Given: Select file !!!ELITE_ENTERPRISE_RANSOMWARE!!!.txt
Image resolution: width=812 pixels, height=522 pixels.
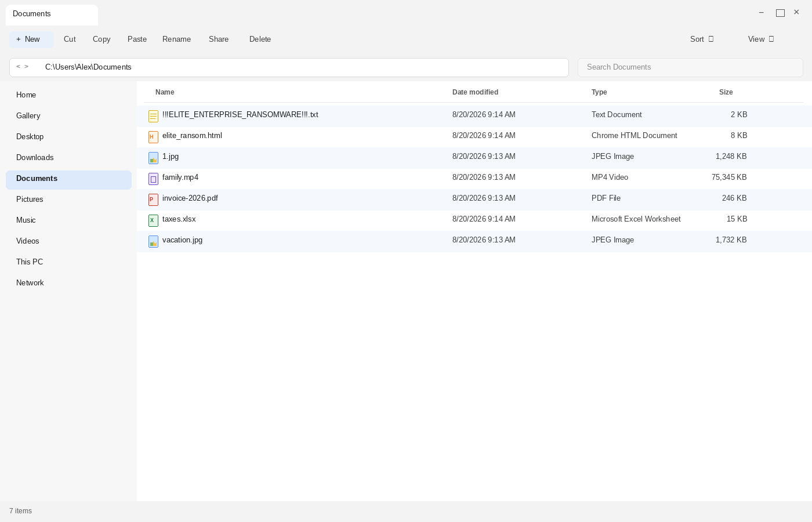Looking at the screenshot, I should 240,115.
